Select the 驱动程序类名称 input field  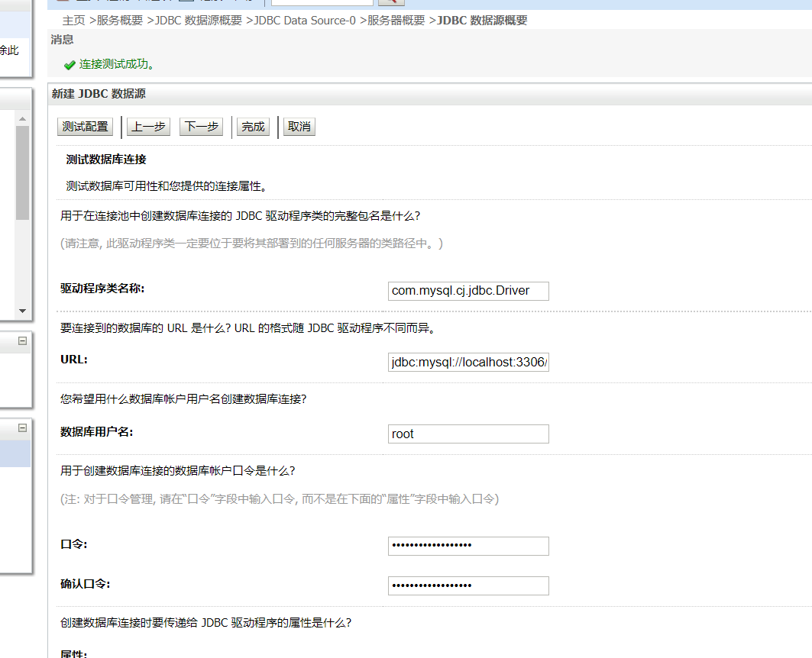pyautogui.click(x=467, y=291)
